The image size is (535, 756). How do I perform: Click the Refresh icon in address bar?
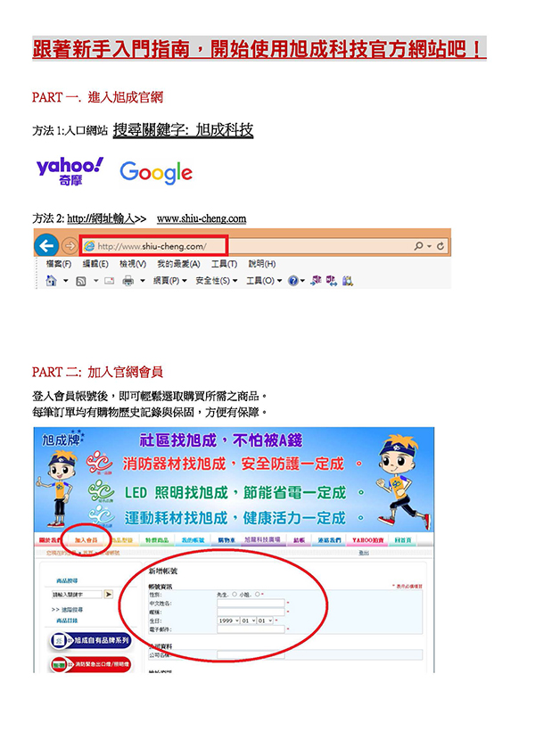pos(440,246)
